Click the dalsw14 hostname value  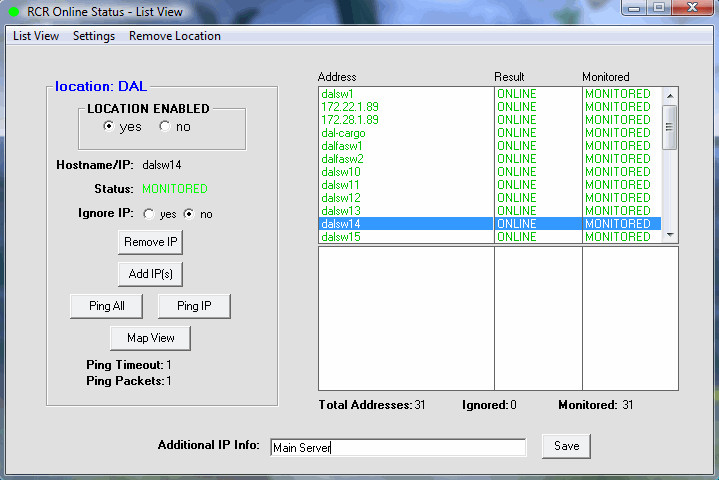click(162, 165)
